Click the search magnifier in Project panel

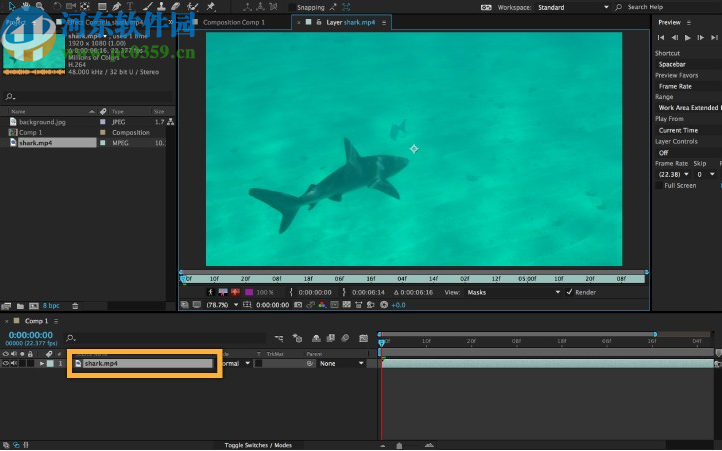tap(10, 97)
